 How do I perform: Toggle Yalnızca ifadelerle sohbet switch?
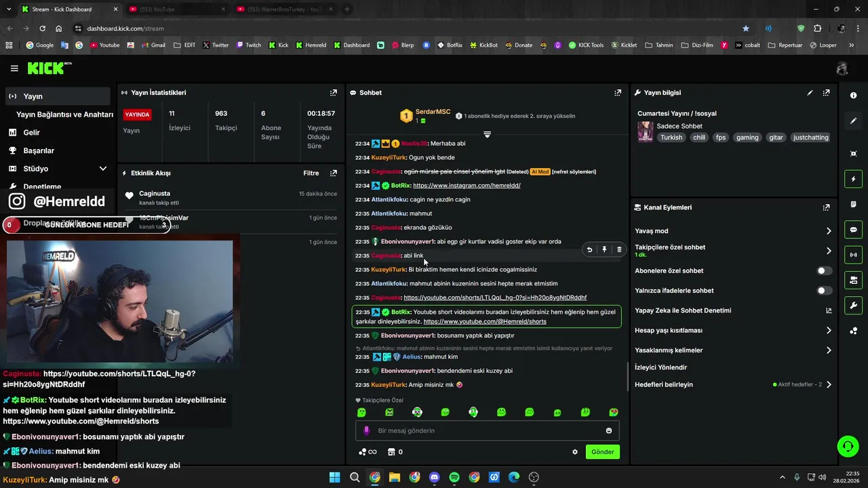click(824, 291)
